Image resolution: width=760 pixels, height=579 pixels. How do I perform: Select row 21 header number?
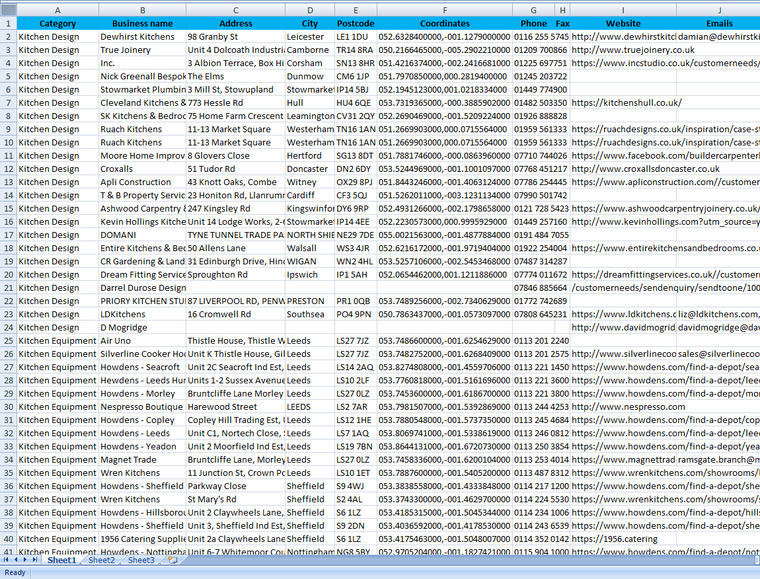[8, 288]
